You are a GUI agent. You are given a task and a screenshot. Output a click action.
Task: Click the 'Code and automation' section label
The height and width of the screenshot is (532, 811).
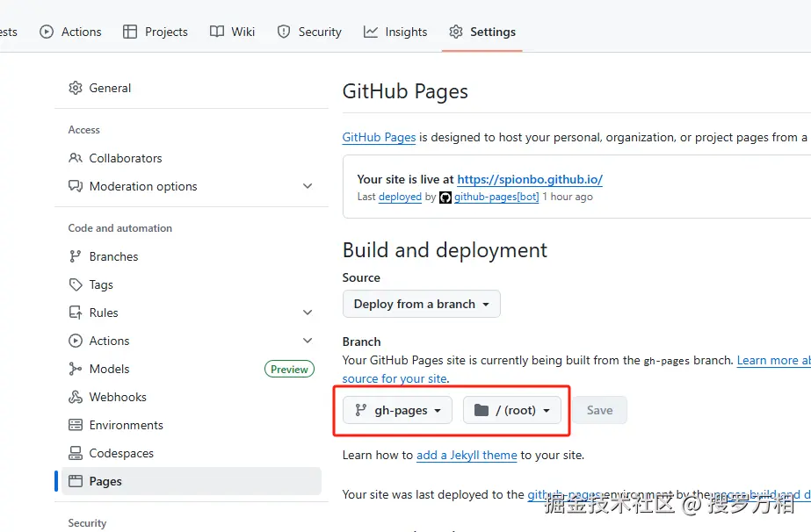click(120, 228)
